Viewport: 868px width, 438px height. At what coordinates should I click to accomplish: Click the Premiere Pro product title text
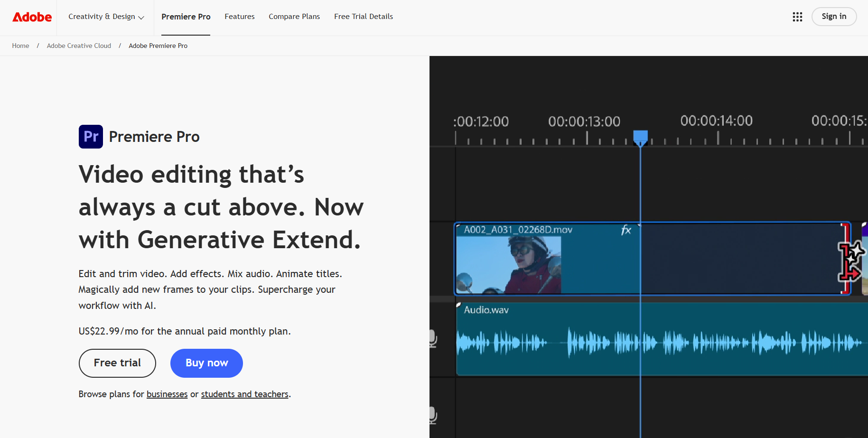coord(154,137)
